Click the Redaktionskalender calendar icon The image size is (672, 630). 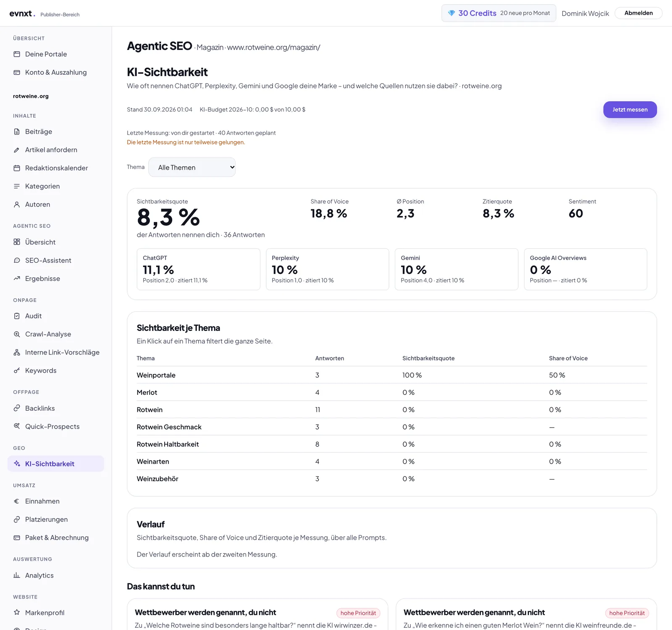point(17,168)
